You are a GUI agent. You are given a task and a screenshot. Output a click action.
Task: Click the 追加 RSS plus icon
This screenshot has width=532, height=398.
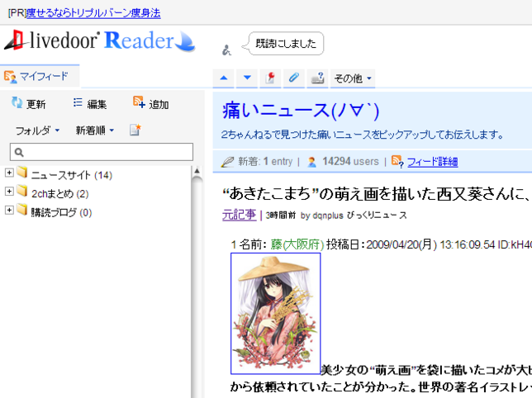(139, 102)
